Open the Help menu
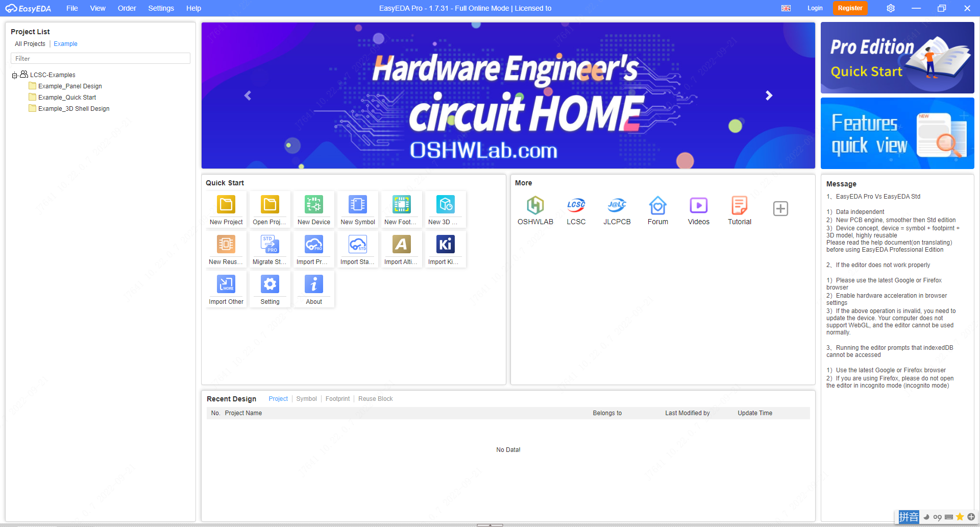 pyautogui.click(x=193, y=8)
